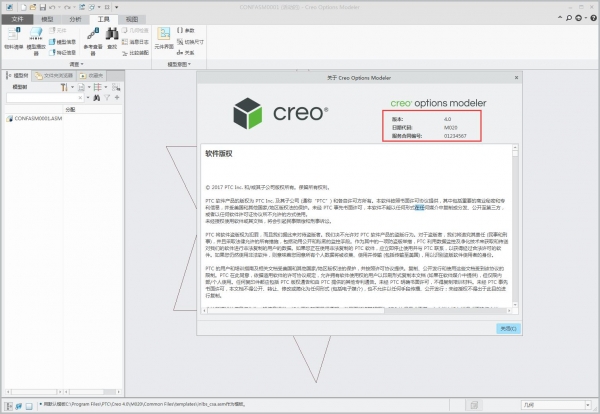Click the 特征信息 button in ribbon
The image size is (600, 414).
62,52
